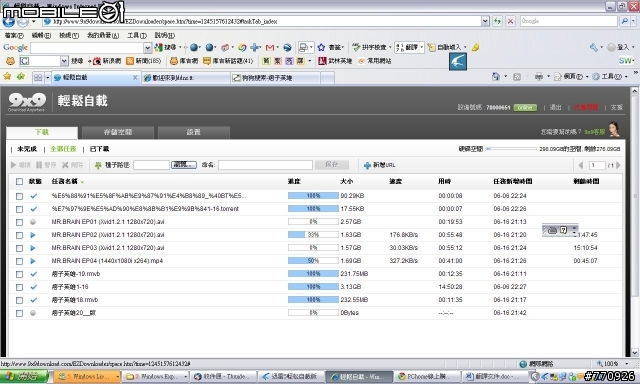The image size is (640, 384).
Task: Click the 9x9 logo in the page header
Action: coord(27,102)
